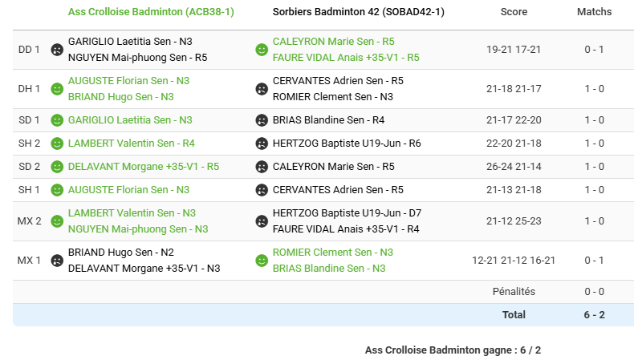Click sad face beside CERVANTES Adrien in DH 1
Screen dimensions: 634x364
(262, 89)
